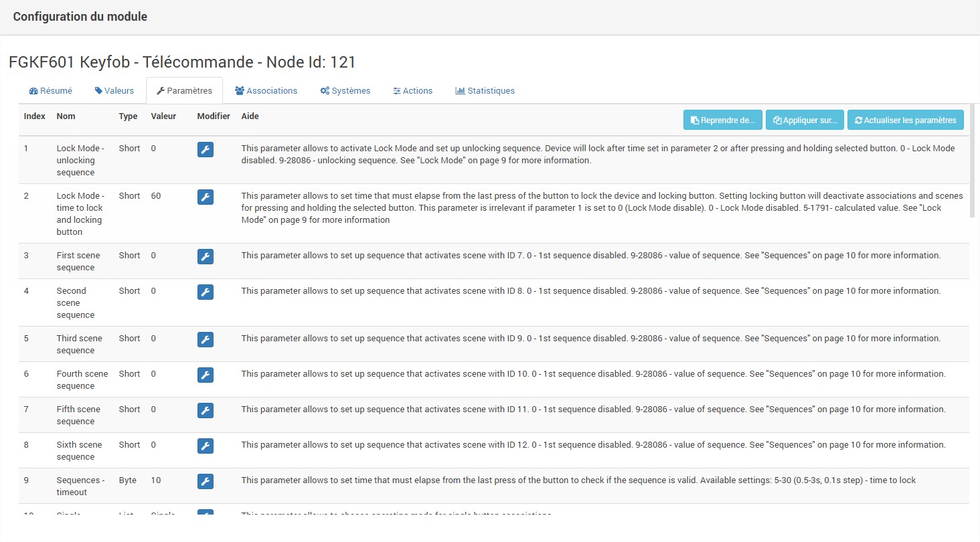980x542 pixels.
Task: Select the 'Sequences - timeout' name cell
Action: tap(81, 486)
